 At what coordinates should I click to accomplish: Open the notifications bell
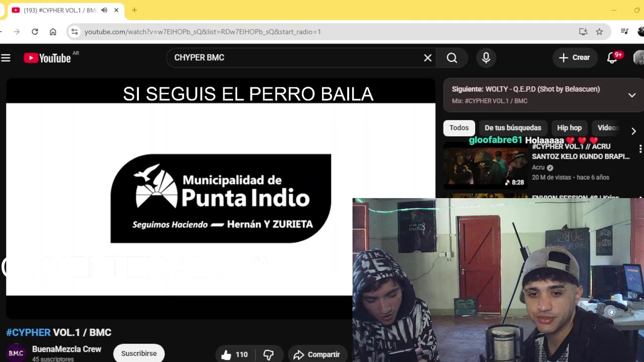tap(612, 58)
